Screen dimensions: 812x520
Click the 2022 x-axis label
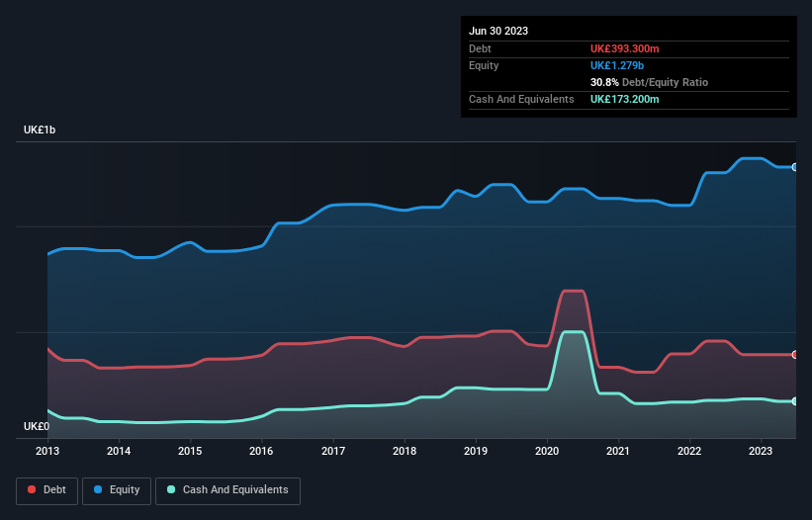[x=689, y=451]
